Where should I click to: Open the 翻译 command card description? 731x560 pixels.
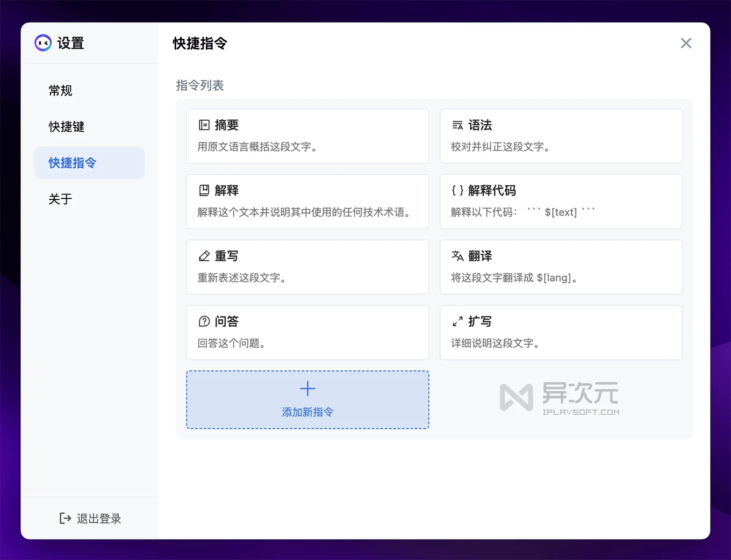514,278
